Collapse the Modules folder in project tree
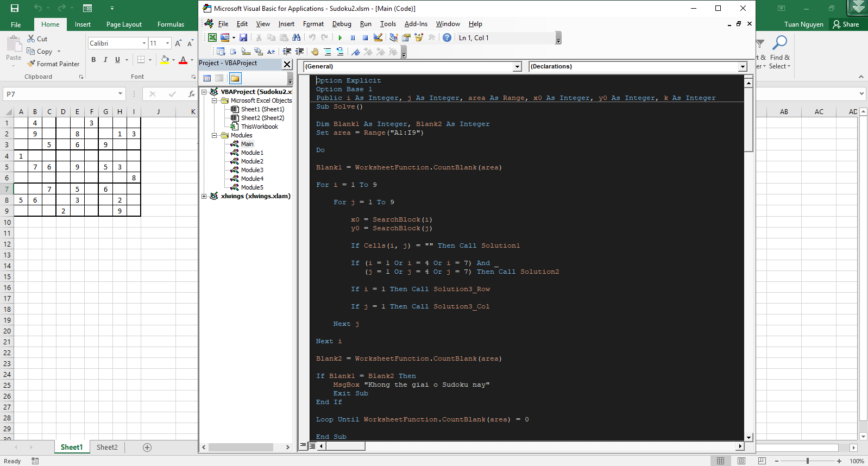This screenshot has height=466, width=868. (x=215, y=135)
